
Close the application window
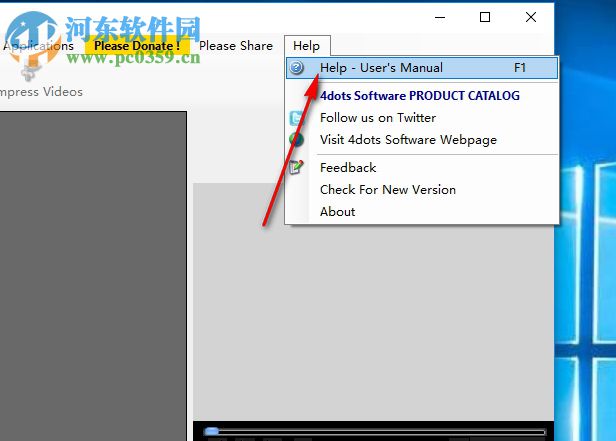click(x=531, y=17)
